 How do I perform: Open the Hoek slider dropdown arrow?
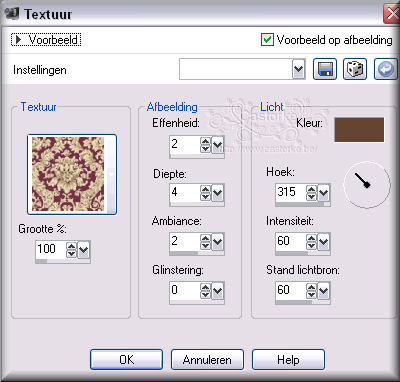tap(323, 192)
